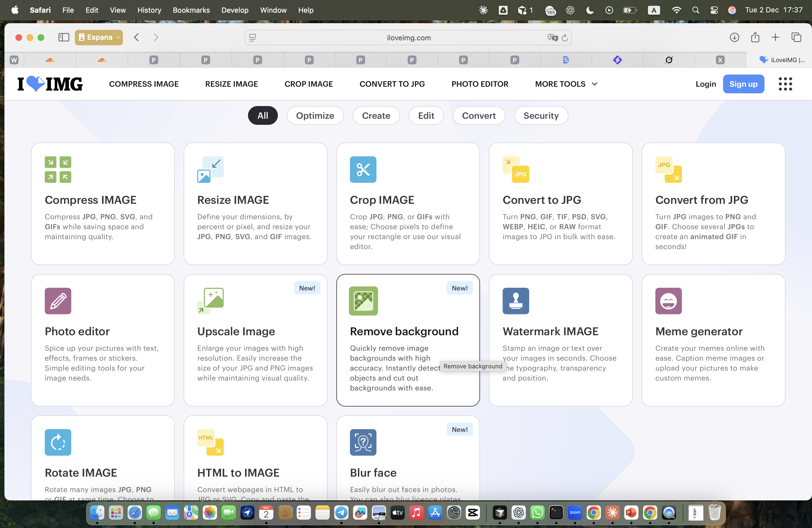Switch filter to Optimize

pyautogui.click(x=315, y=115)
